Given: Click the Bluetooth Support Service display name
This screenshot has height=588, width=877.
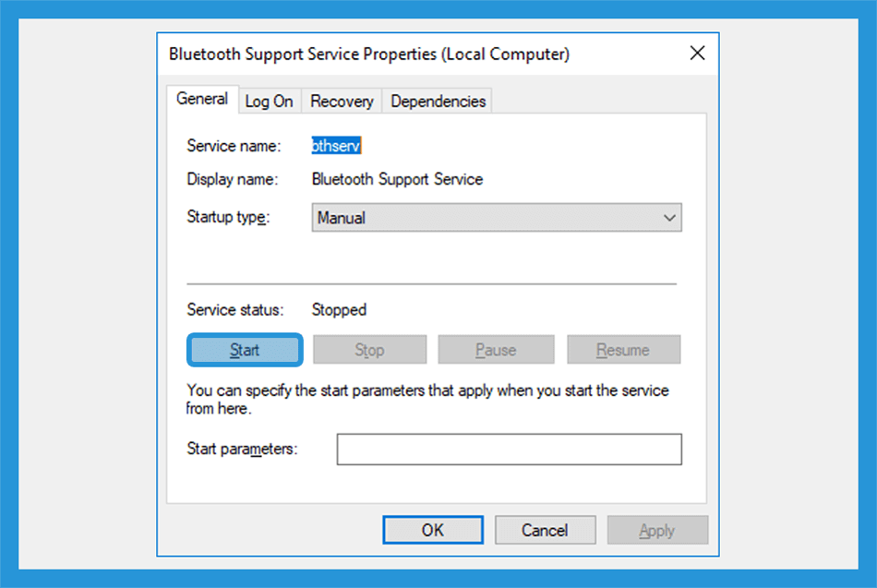Looking at the screenshot, I should (x=397, y=179).
